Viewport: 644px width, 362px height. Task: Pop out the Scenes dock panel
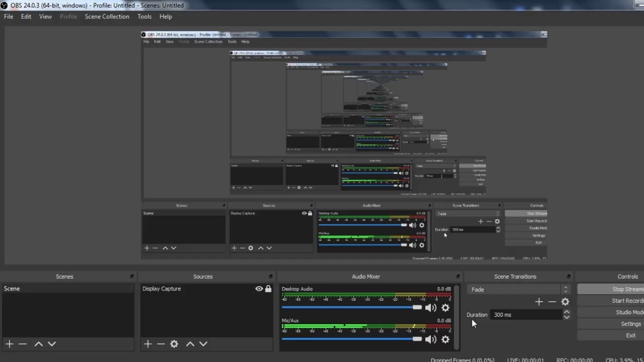[x=132, y=277]
